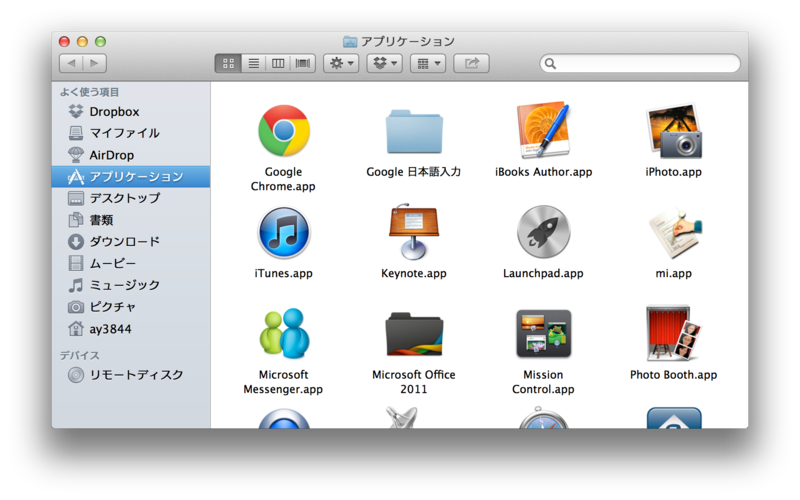Click the iTunes.app file name label
This screenshot has height=500, width=800.
click(x=283, y=273)
